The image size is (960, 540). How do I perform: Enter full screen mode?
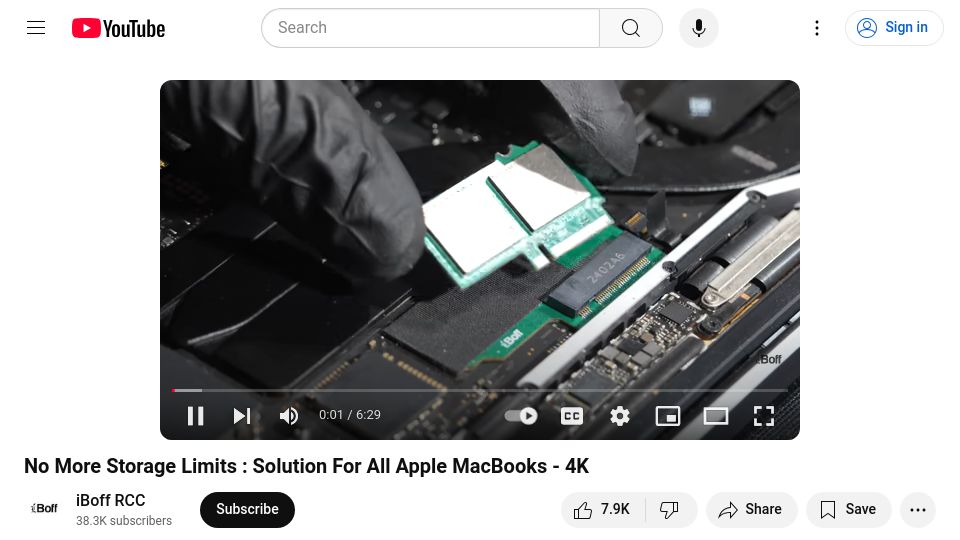pyautogui.click(x=763, y=416)
